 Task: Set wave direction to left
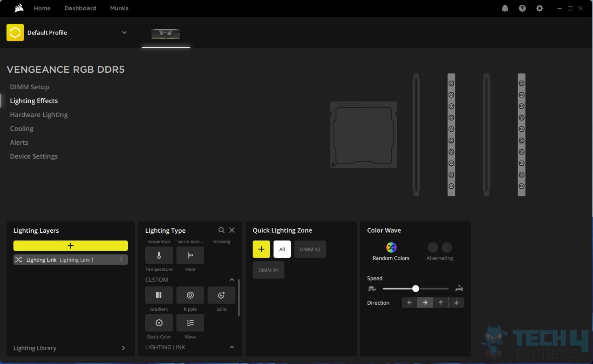click(x=409, y=303)
